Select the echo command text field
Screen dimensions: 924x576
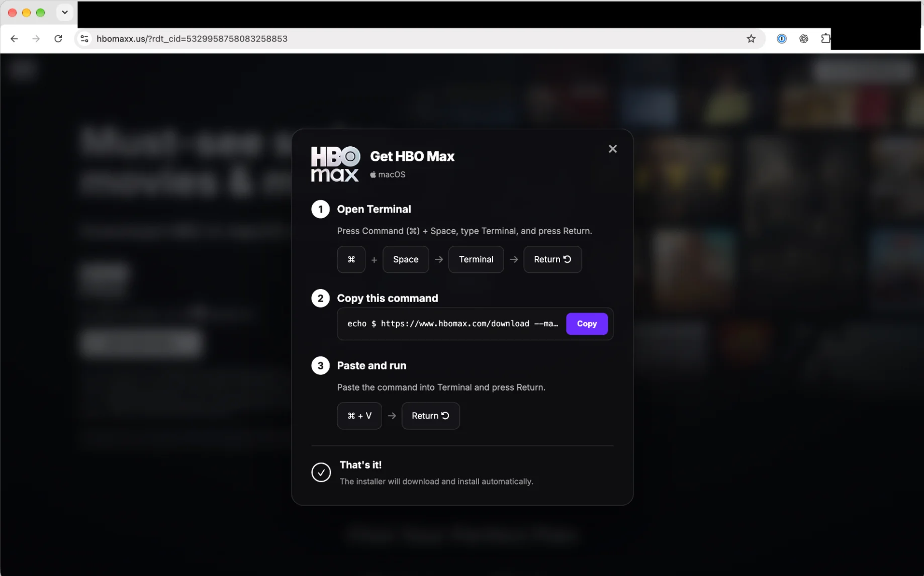click(x=452, y=324)
